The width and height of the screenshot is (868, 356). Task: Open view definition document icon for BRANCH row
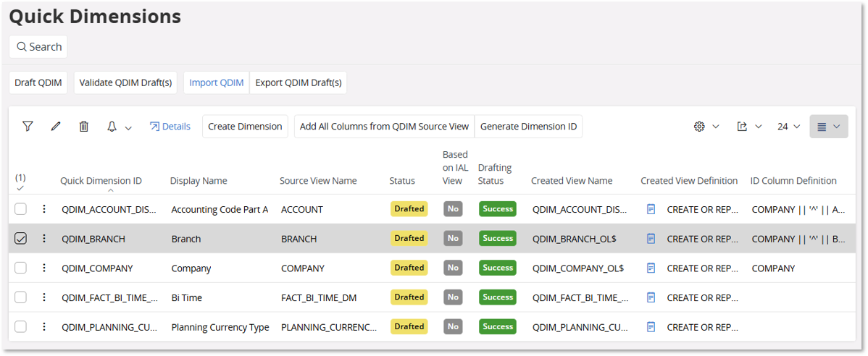(651, 239)
